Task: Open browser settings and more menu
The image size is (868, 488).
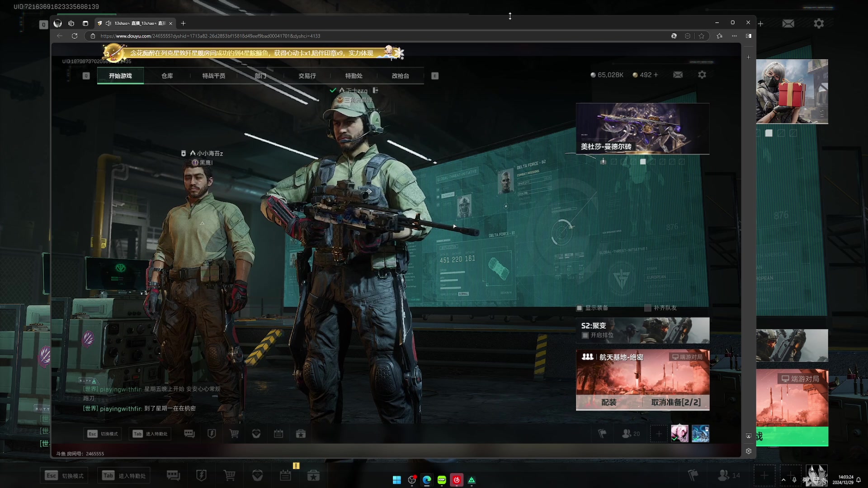Action: [x=734, y=36]
